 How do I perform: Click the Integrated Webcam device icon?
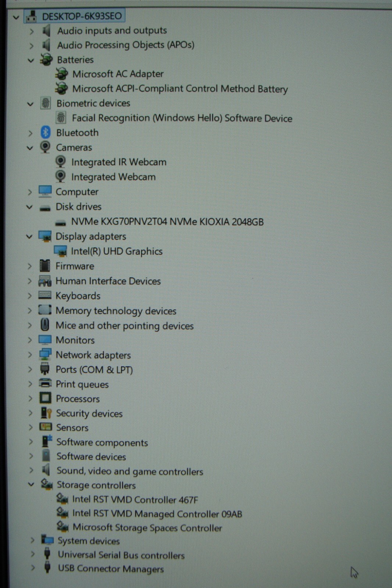[60, 177]
